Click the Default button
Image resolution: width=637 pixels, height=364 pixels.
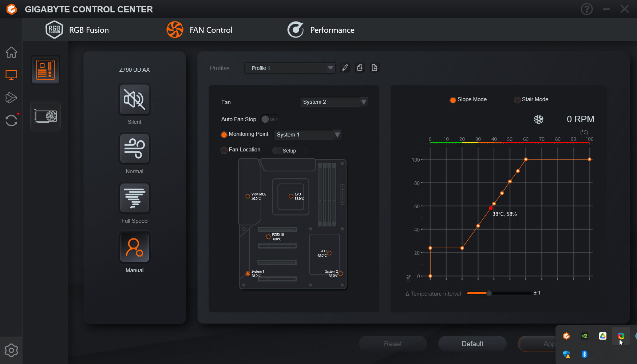tap(472, 344)
